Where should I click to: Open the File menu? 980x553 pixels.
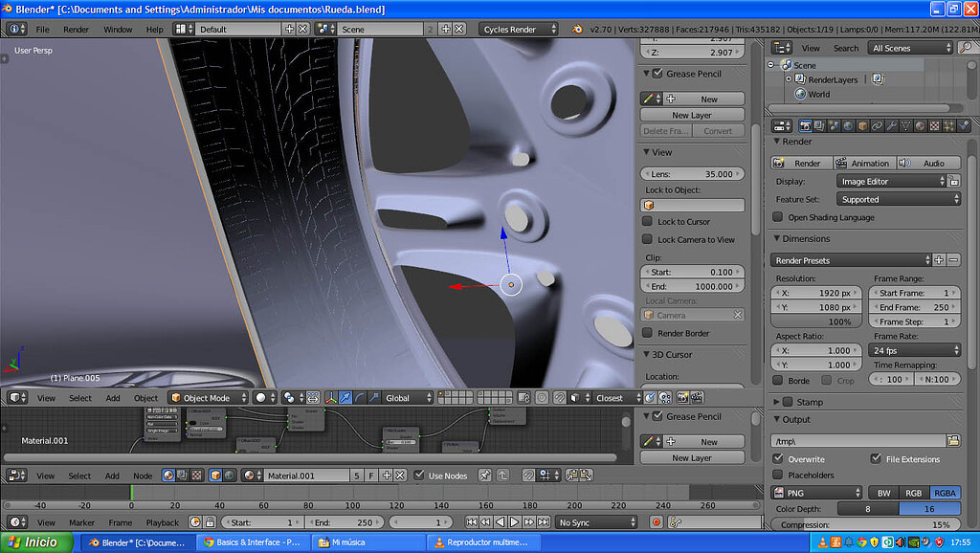(x=42, y=29)
